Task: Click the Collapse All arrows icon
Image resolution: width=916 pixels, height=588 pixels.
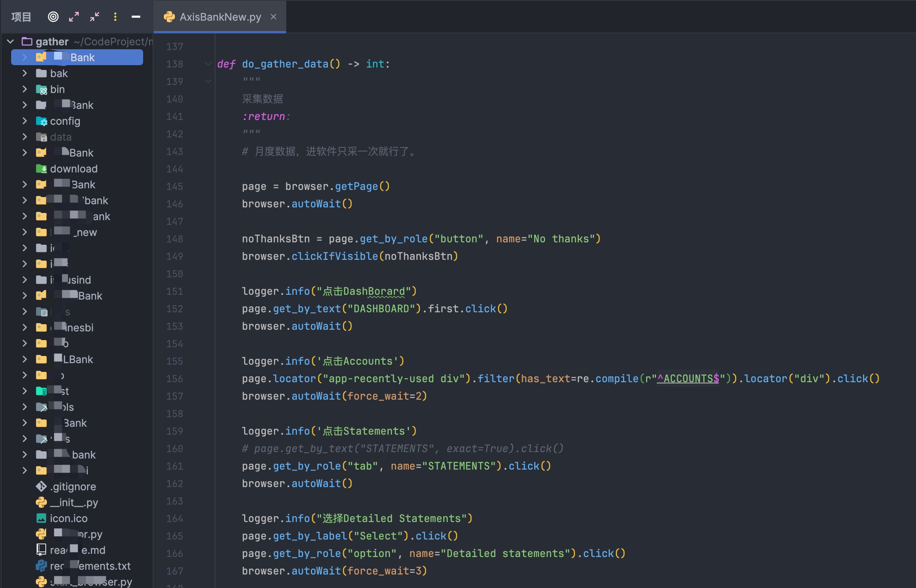Action: 95,17
